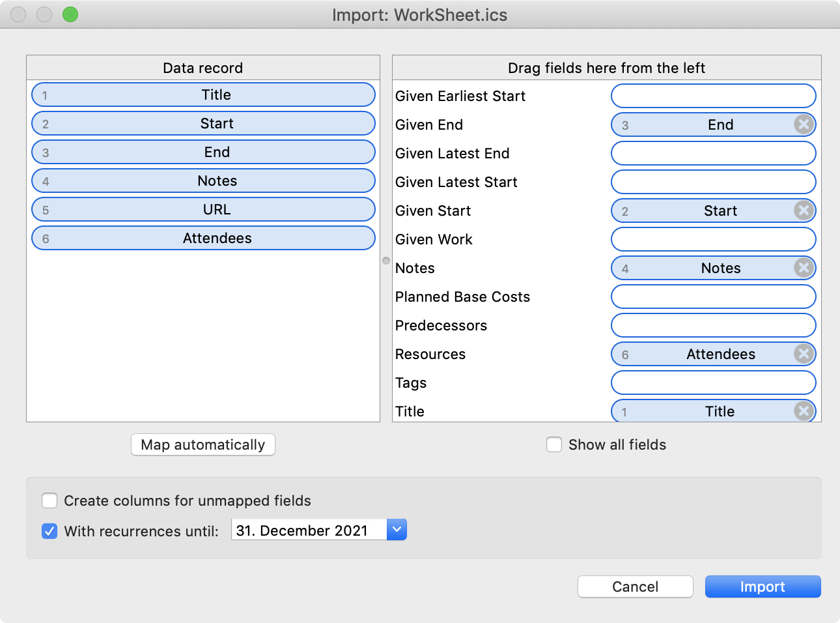Enable creating columns for unmapped fields
Viewport: 840px width, 623px height.
tap(49, 500)
